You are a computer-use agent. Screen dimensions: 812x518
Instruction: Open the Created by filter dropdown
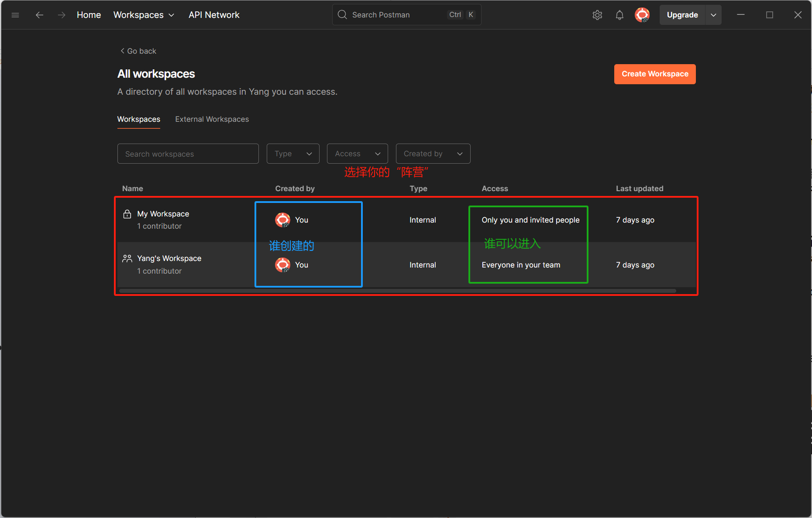pos(433,154)
